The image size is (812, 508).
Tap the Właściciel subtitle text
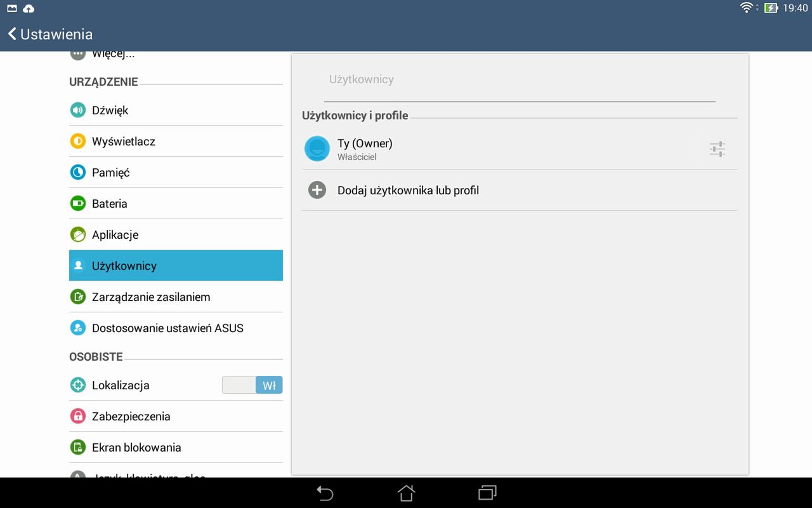pyautogui.click(x=357, y=157)
